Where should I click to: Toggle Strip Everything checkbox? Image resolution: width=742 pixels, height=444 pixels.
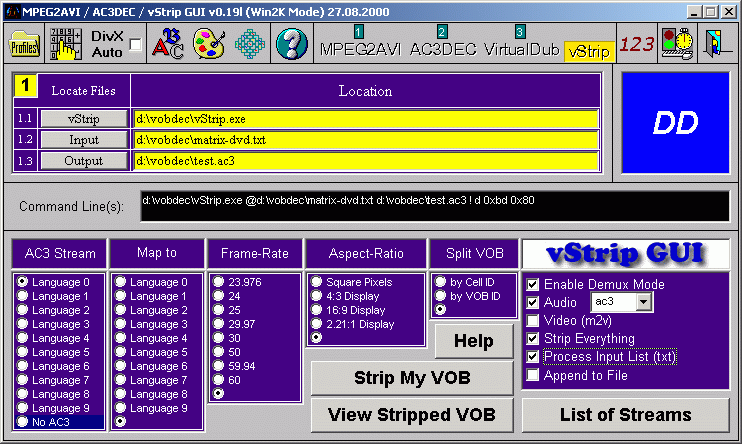pos(533,338)
